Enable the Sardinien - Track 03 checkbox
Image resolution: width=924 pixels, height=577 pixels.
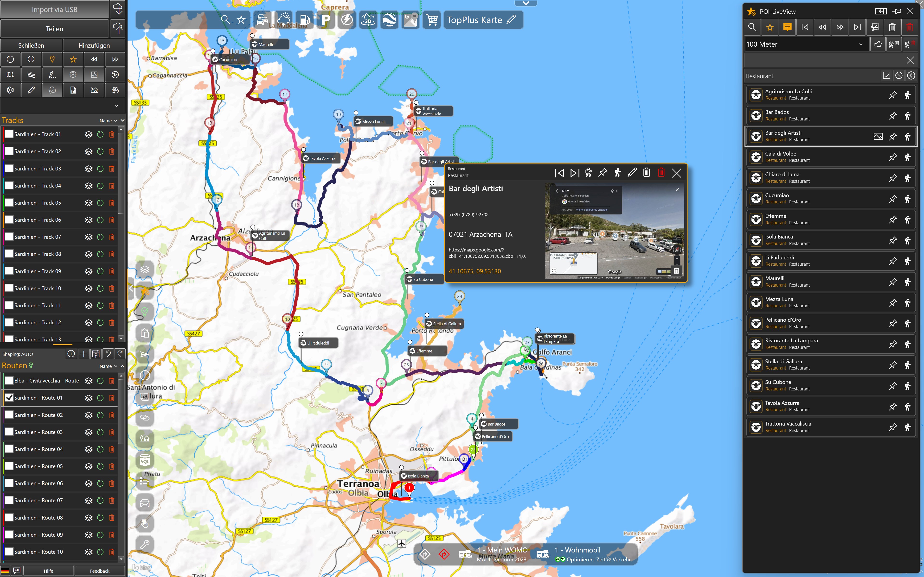(x=9, y=169)
